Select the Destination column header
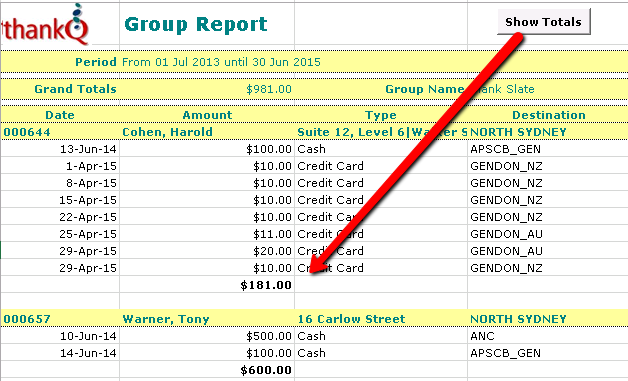628x381 pixels. point(549,115)
